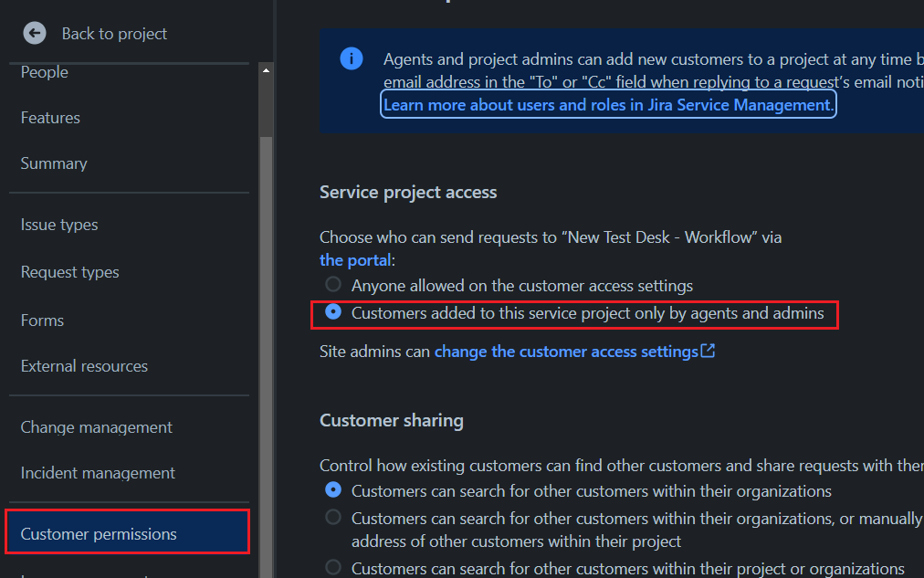The image size is (924, 578).
Task: Navigate to External resources
Action: (x=84, y=365)
